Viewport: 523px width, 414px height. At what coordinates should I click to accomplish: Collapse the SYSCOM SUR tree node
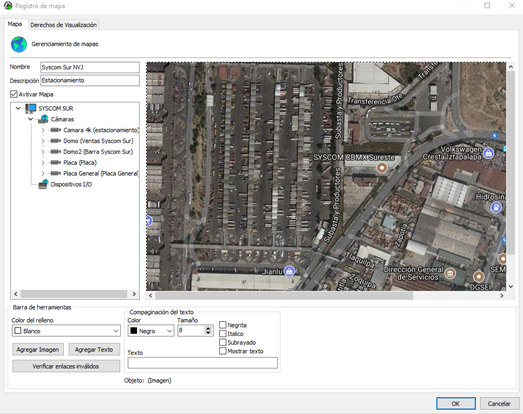tap(18, 108)
